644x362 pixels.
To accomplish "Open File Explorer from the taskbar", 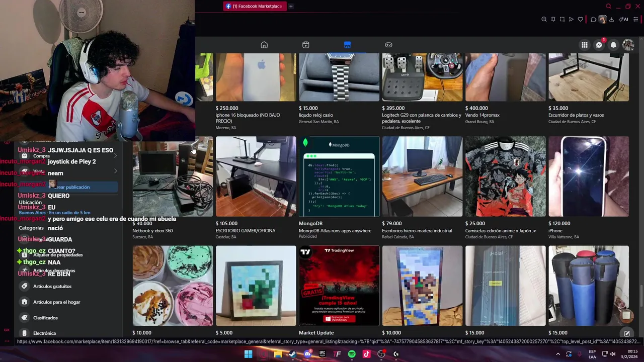I will pos(278,354).
